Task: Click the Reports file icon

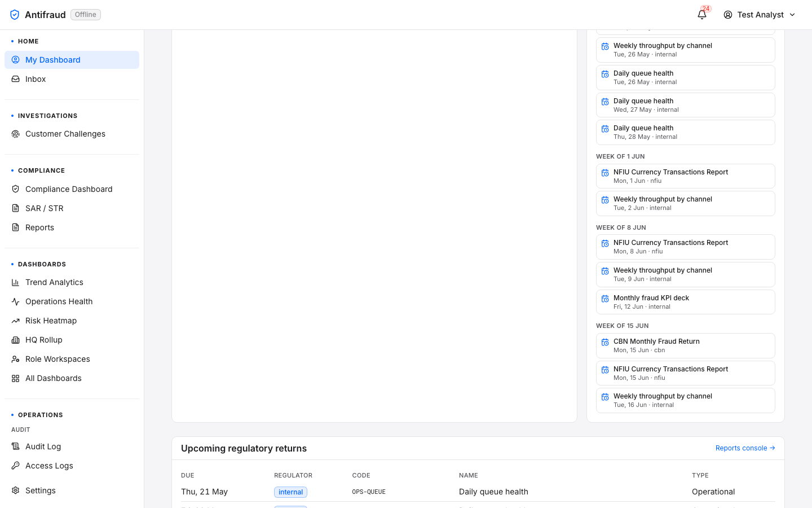Action: tap(15, 227)
